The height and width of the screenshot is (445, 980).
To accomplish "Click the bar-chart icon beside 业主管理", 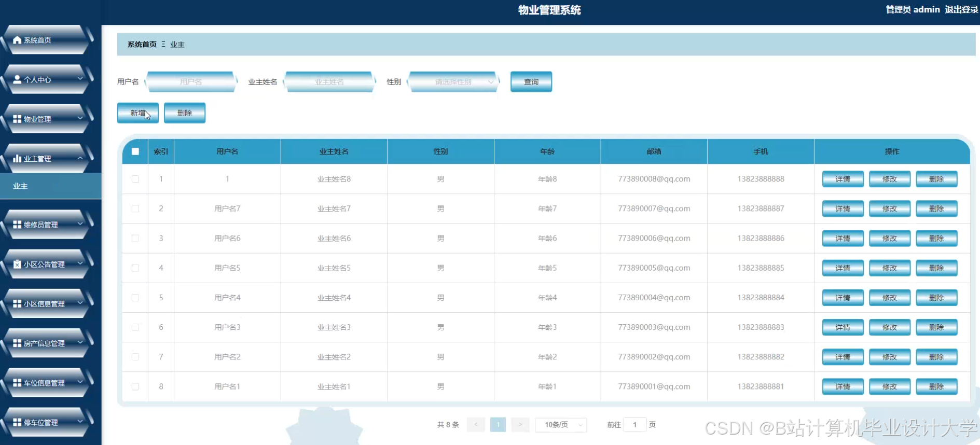I will click(x=17, y=158).
